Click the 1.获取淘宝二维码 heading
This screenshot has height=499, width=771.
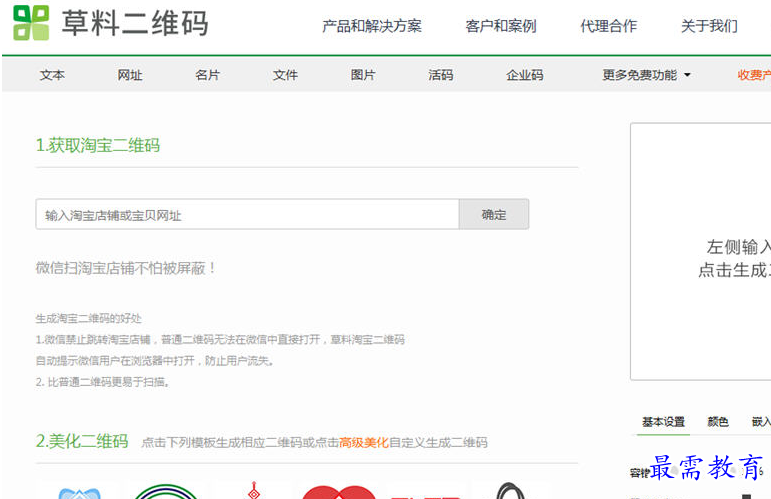click(x=98, y=145)
